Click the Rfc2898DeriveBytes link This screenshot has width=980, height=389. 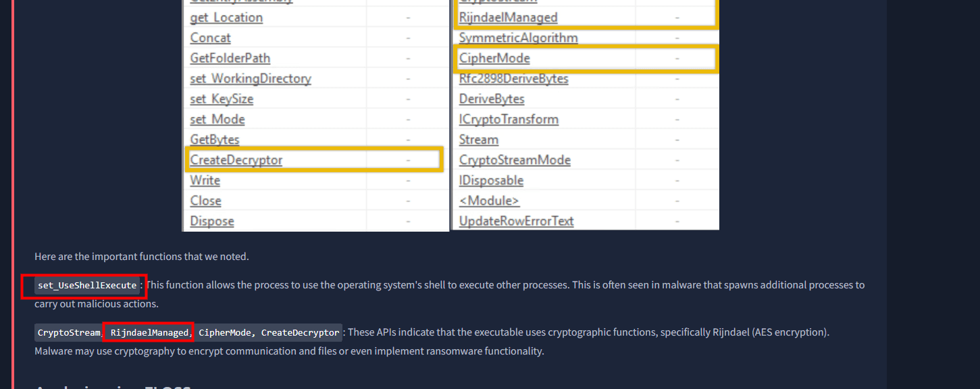[513, 78]
